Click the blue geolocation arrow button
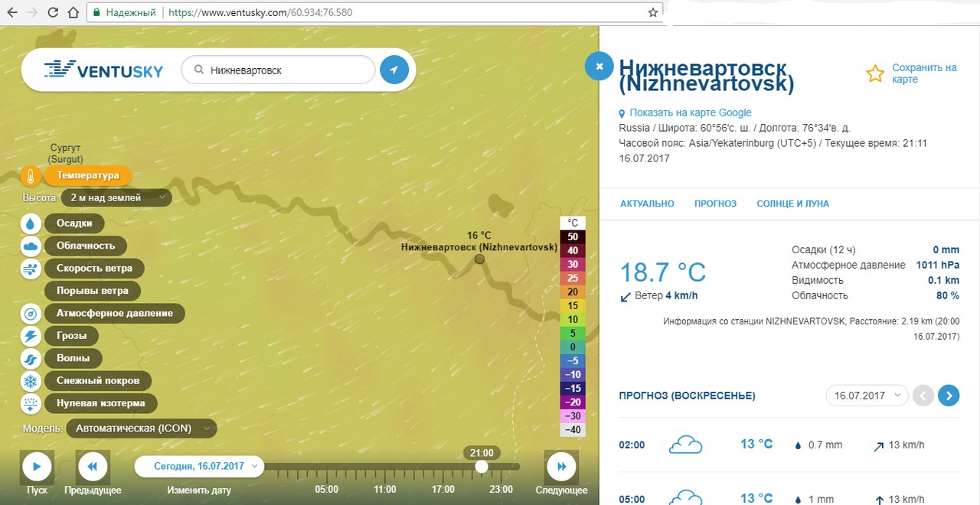 tap(394, 70)
